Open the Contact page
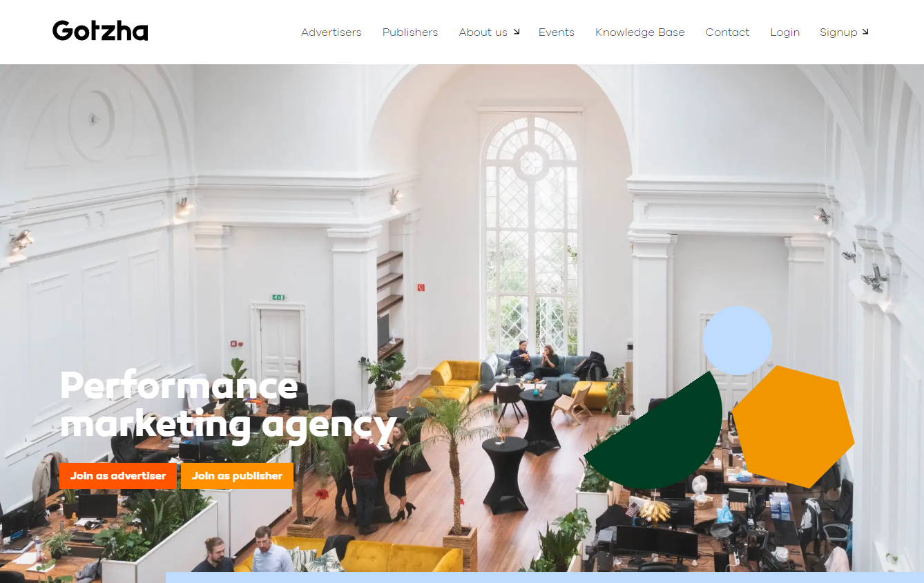The width and height of the screenshot is (924, 583). point(727,32)
